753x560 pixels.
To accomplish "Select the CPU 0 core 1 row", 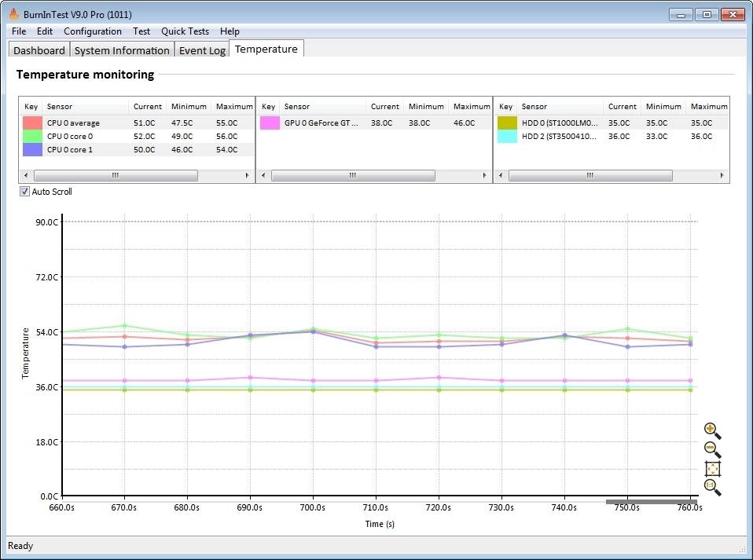I will click(x=138, y=150).
